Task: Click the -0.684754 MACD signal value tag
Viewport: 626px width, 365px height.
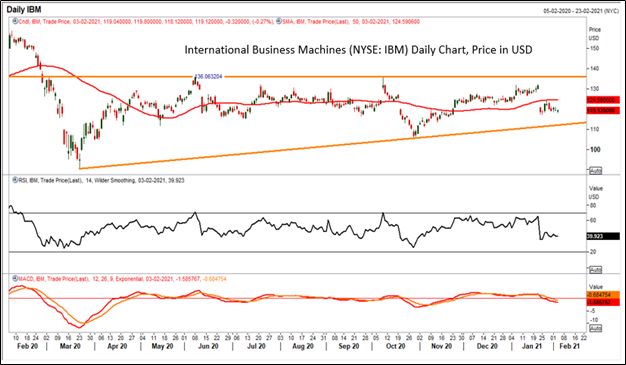Action: click(603, 295)
